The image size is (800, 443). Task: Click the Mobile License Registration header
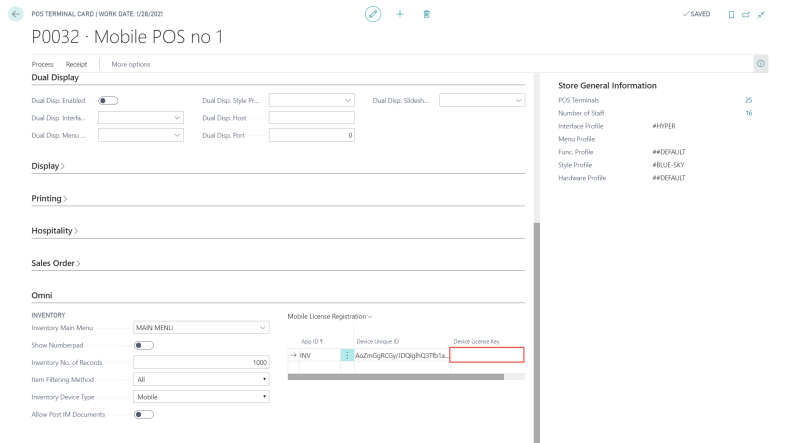coord(329,316)
